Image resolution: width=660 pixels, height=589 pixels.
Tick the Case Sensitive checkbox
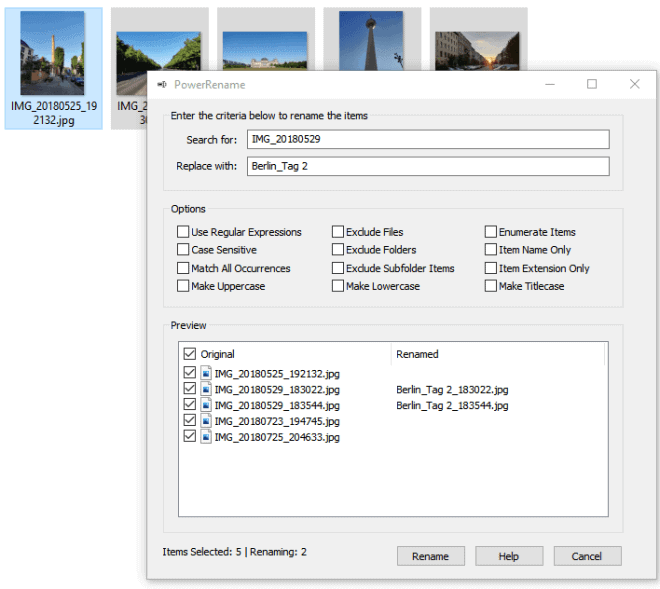click(x=183, y=250)
